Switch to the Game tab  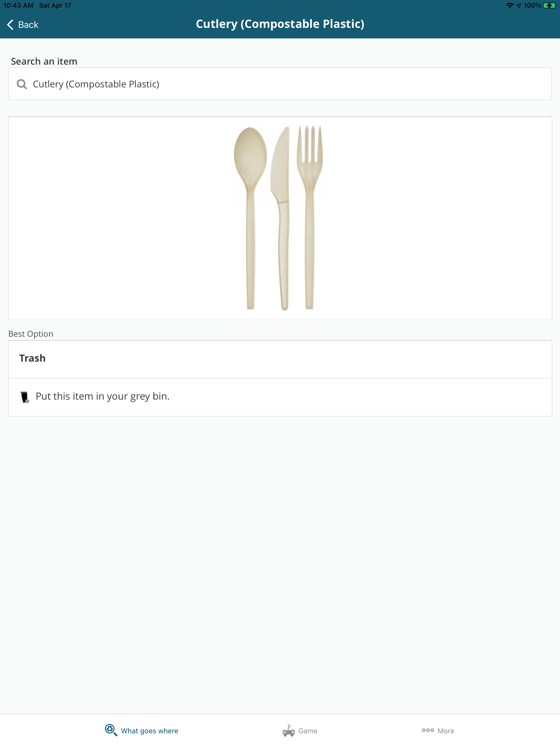tap(300, 730)
